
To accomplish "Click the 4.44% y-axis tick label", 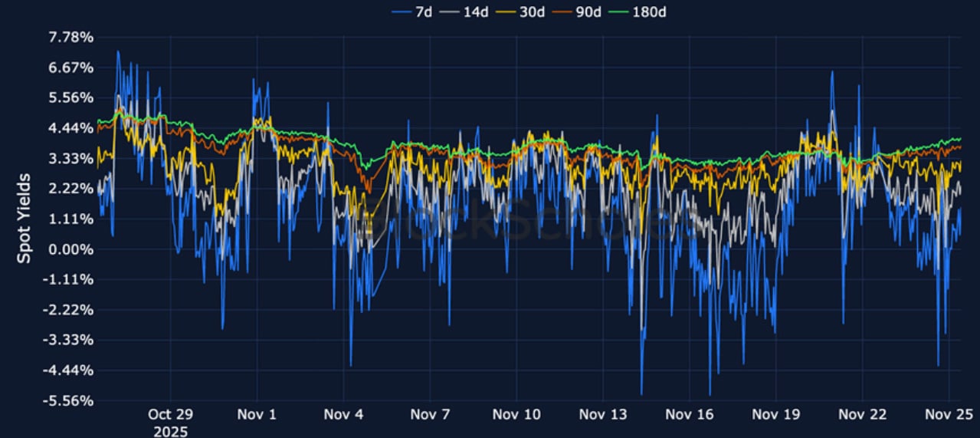I will pyautogui.click(x=70, y=128).
